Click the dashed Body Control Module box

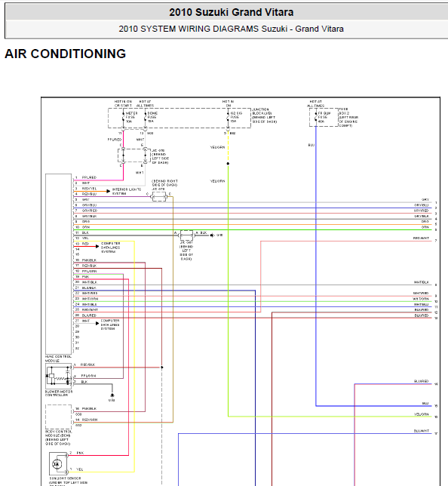pyautogui.click(x=59, y=417)
